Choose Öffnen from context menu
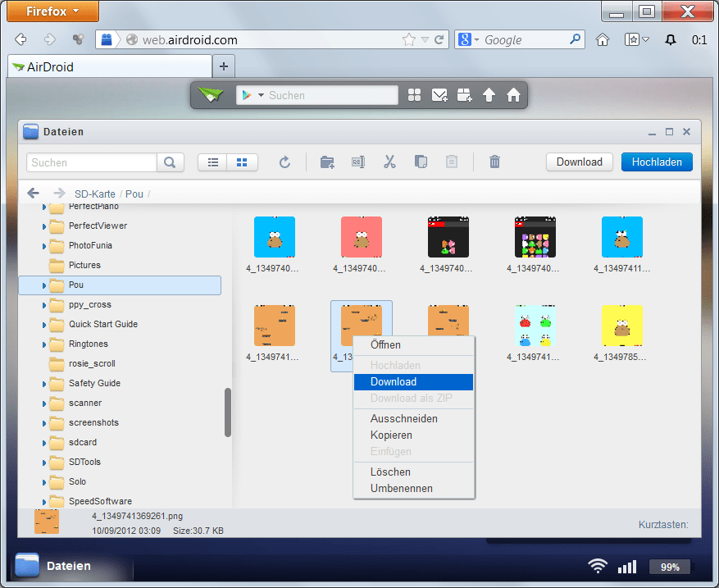The height and width of the screenshot is (588, 719). (x=413, y=345)
